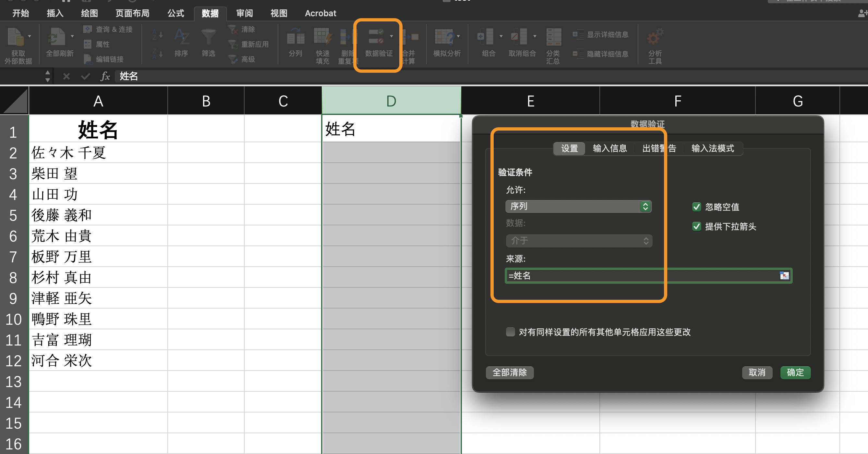868x454 pixels.
Task: Click the 确定 button to confirm
Action: pyautogui.click(x=795, y=372)
